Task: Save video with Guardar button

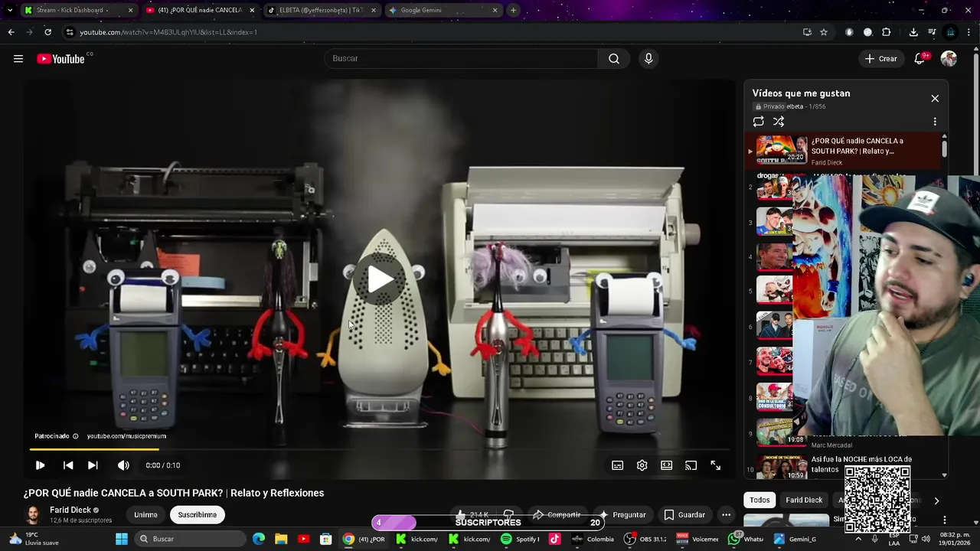Action: (x=684, y=515)
